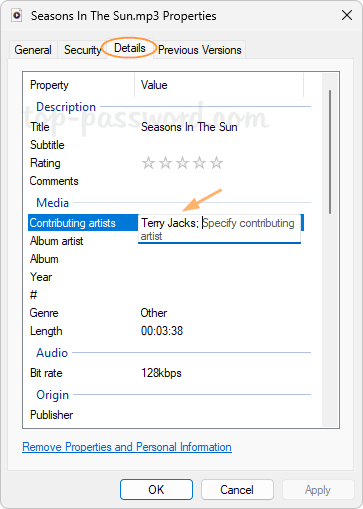Screen dimensions: 363x509
Task: Set rating to two stars
Action: (x=165, y=163)
